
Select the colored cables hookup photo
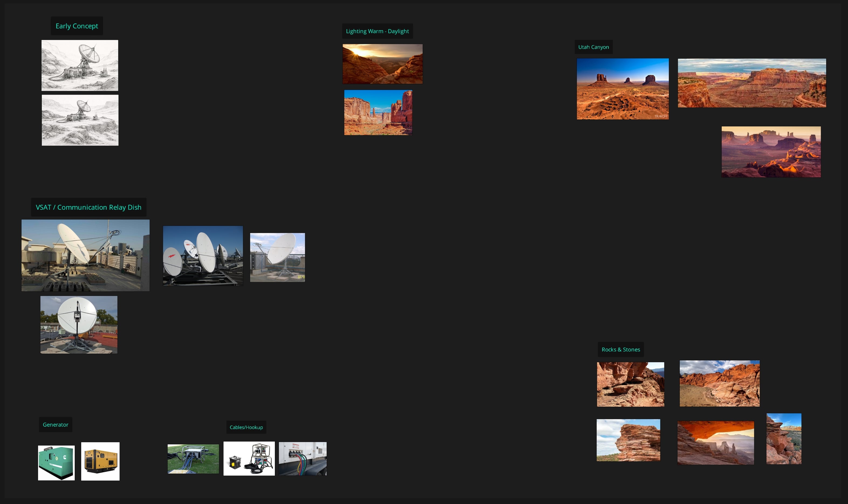tap(303, 458)
